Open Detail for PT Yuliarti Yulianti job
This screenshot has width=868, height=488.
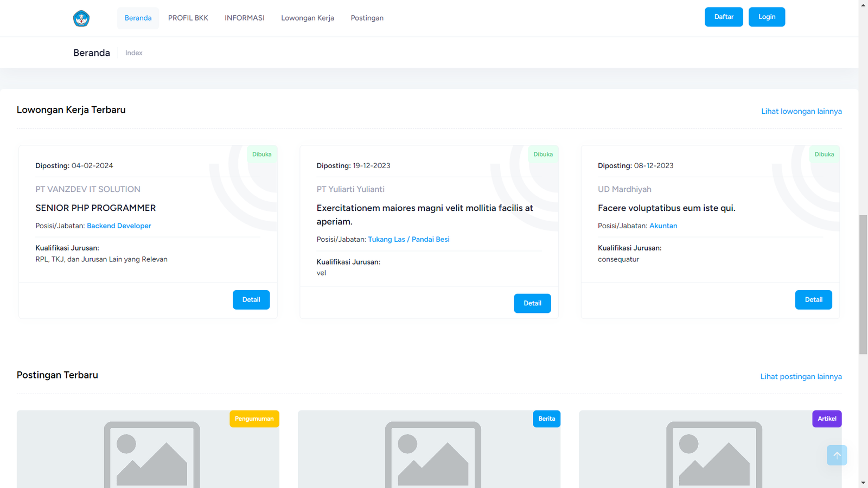(x=532, y=304)
